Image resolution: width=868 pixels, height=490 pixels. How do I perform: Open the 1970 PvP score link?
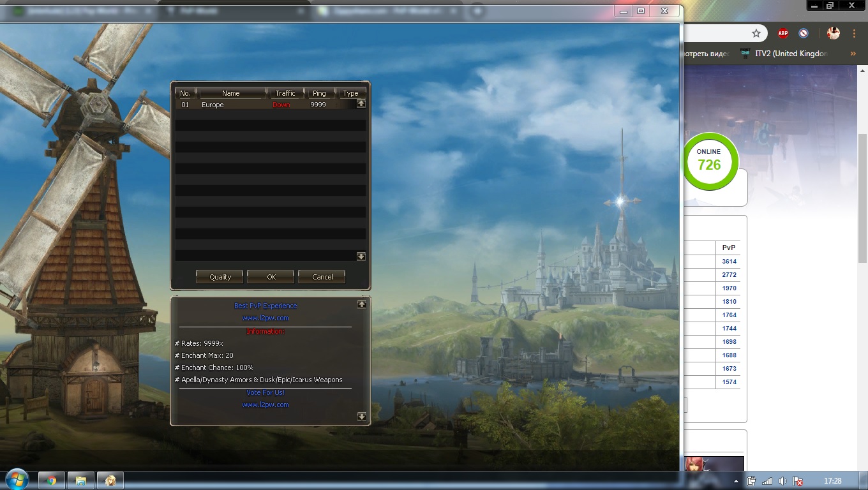point(729,288)
